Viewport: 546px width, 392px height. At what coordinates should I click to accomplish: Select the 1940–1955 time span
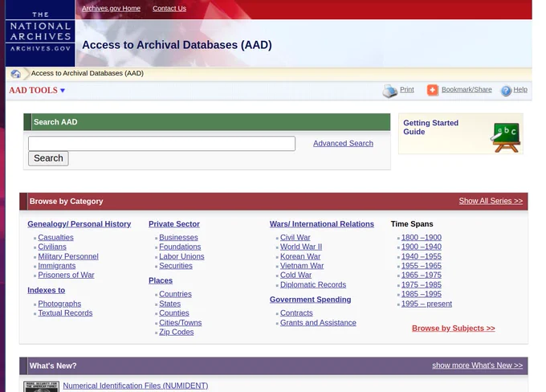[422, 256]
